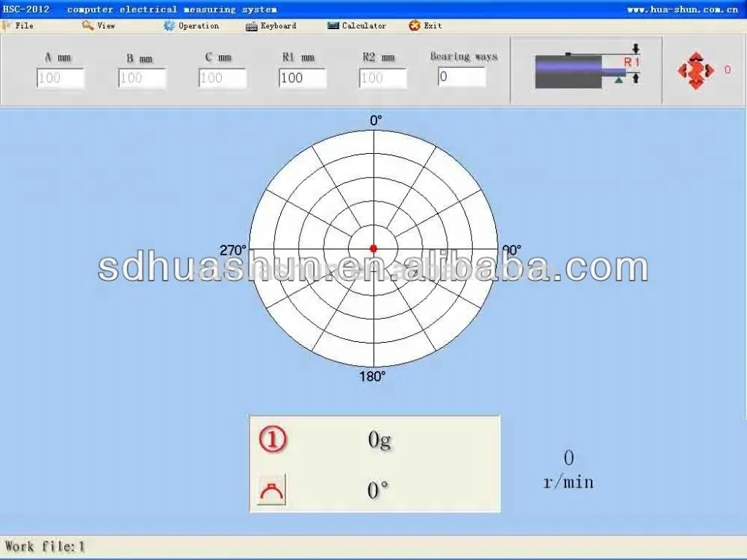Click the on-screen Keyboard icon
747x560 pixels.
252,26
